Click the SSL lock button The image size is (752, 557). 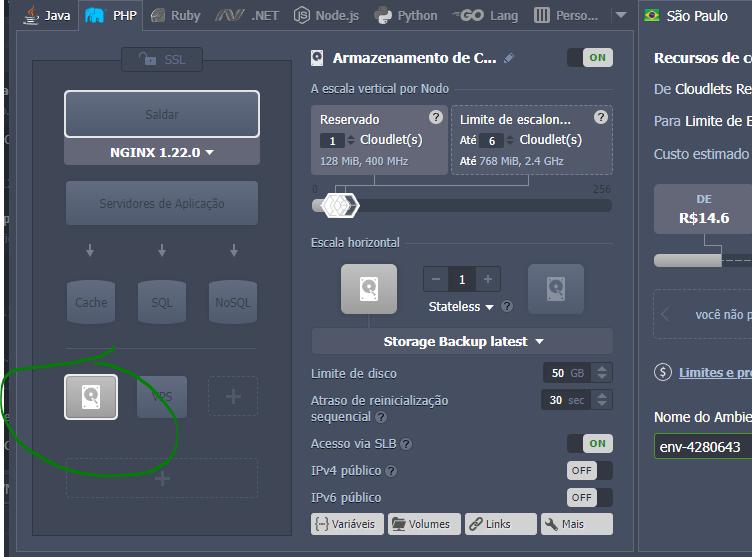[161, 61]
